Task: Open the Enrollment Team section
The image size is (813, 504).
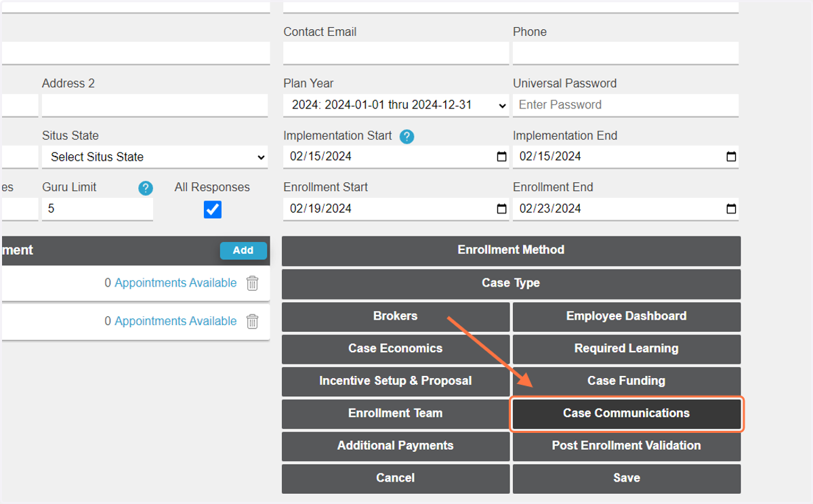Action: click(396, 414)
